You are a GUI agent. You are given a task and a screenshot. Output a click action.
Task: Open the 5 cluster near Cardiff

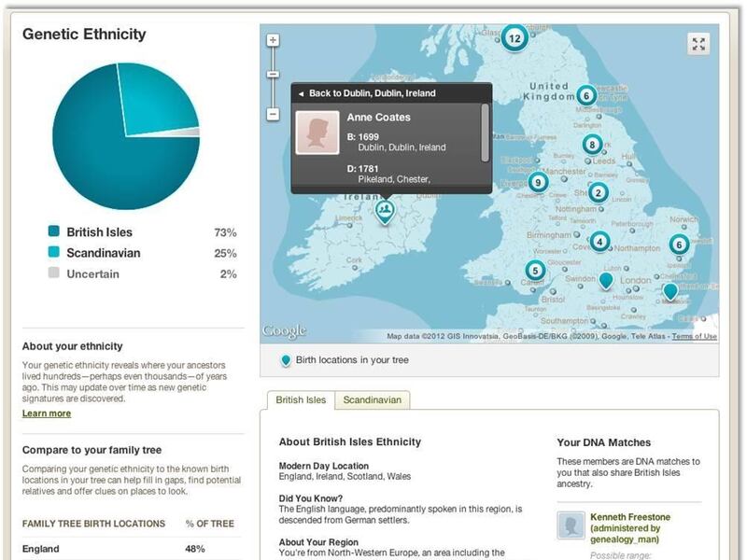tap(535, 271)
